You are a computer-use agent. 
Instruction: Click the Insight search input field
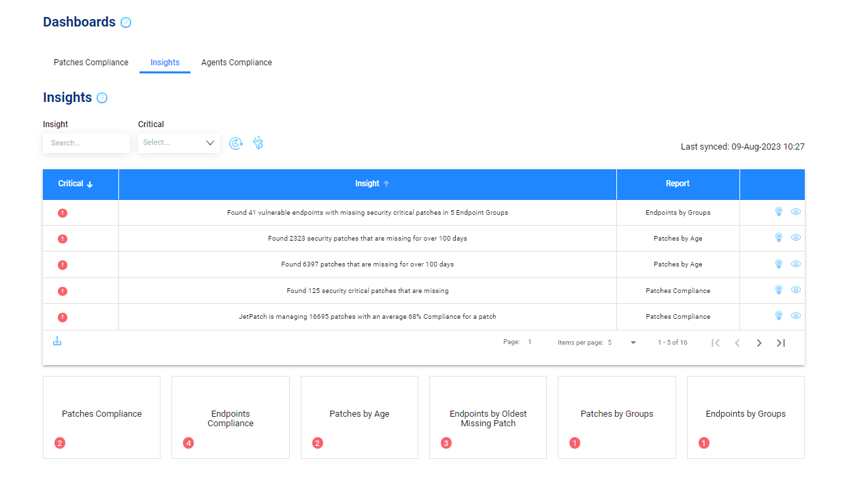tap(86, 143)
